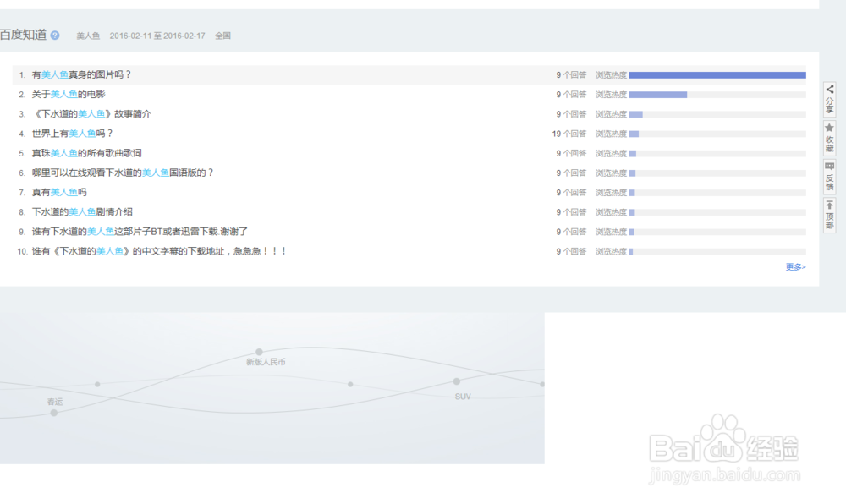
Task: Click the 新版人民币 trend point
Action: click(x=259, y=352)
